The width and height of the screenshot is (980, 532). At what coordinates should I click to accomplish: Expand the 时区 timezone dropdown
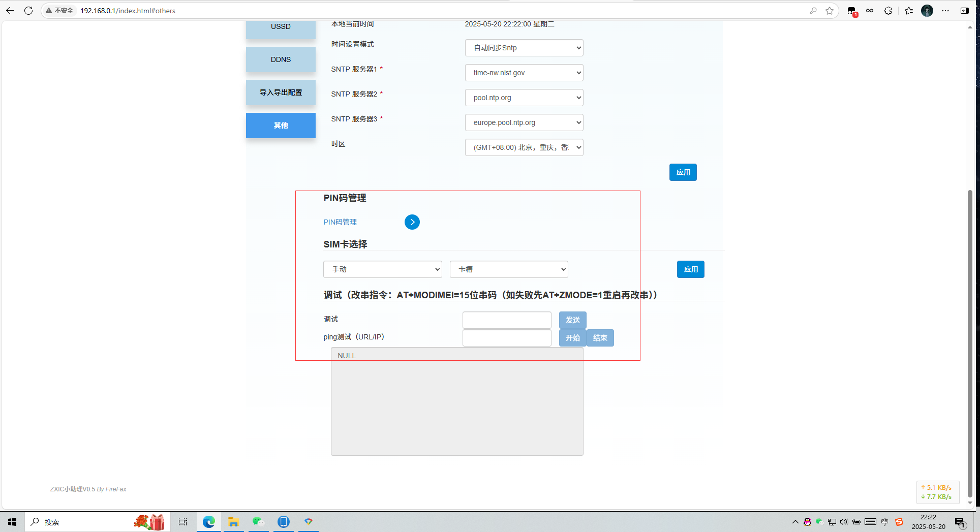click(524, 147)
